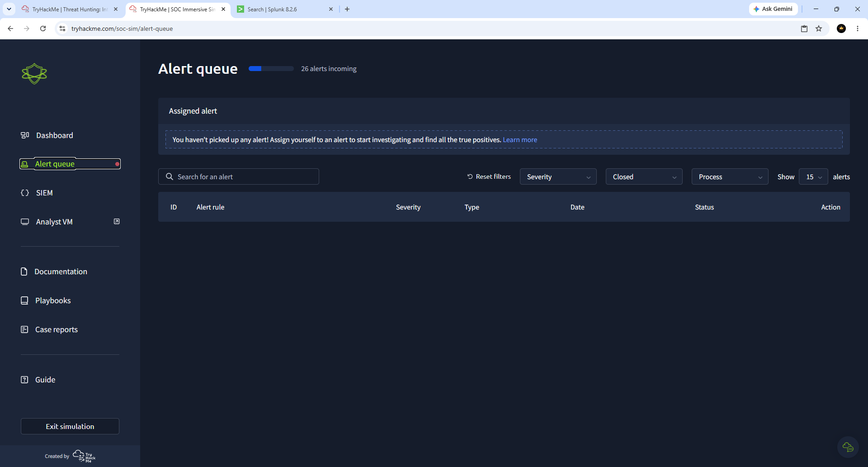Screen dimensions: 868x467
Task: Click the SIEM curly-braces icon
Action: click(x=25, y=193)
